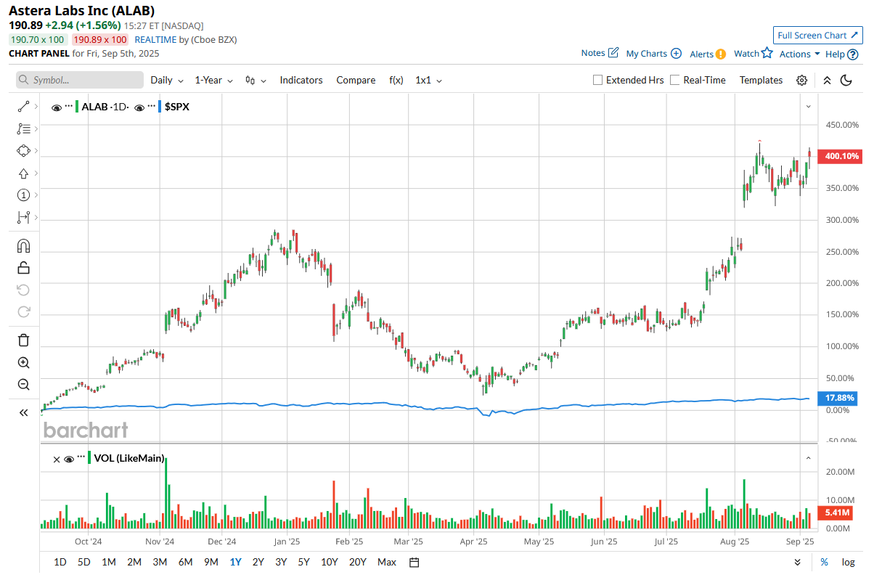Image resolution: width=882 pixels, height=588 pixels.
Task: Hide the VOL study using eye icon
Action: coord(69,459)
